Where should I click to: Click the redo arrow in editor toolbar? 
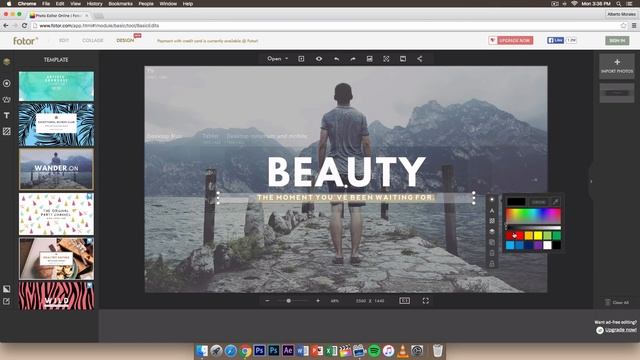(x=353, y=59)
